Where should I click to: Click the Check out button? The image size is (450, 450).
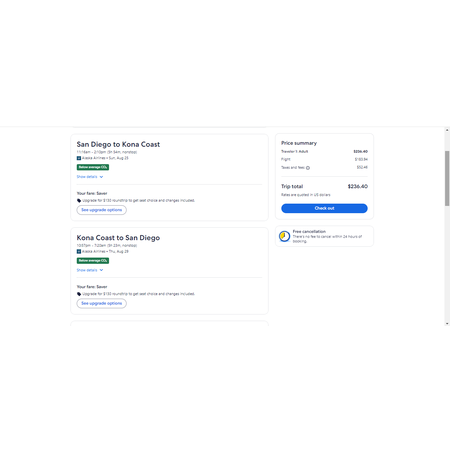[x=324, y=208]
